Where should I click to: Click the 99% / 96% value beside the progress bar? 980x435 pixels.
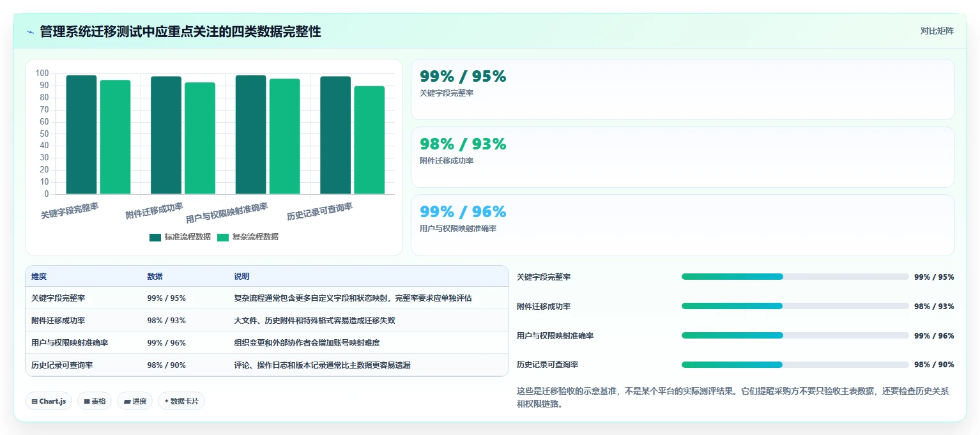click(934, 336)
